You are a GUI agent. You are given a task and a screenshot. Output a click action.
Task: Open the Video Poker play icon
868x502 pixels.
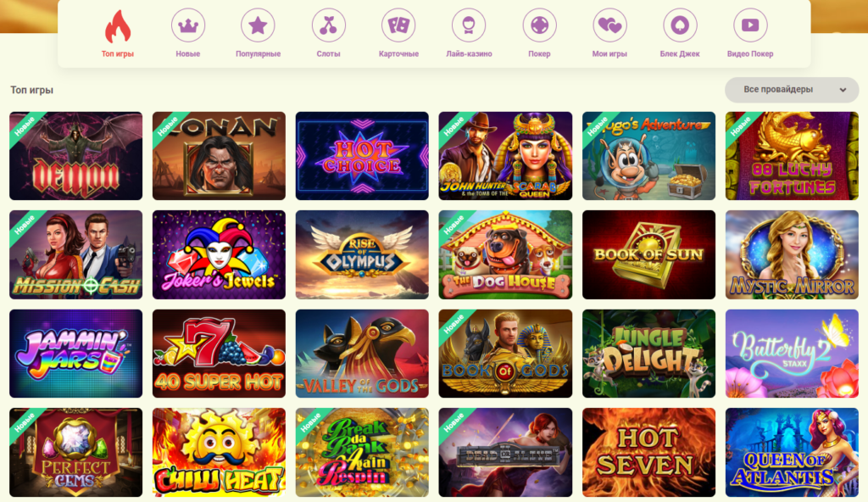[750, 25]
